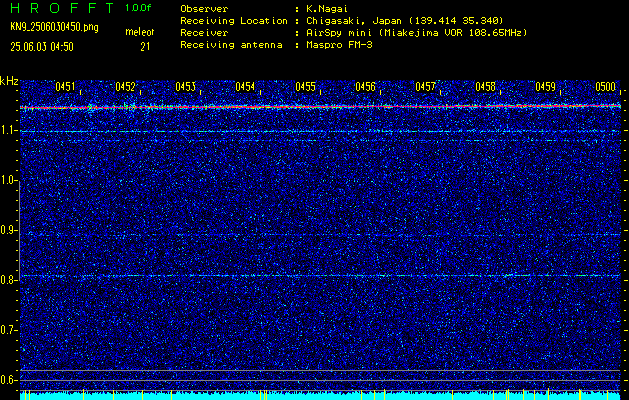Click the 0454 time marker
The image size is (629, 400).
tap(245, 87)
